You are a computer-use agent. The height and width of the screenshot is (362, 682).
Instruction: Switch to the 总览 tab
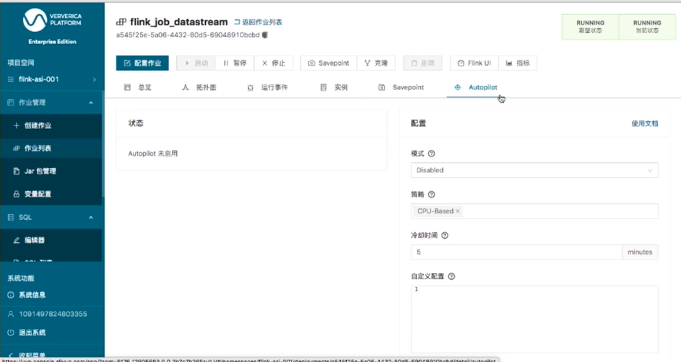(x=138, y=87)
